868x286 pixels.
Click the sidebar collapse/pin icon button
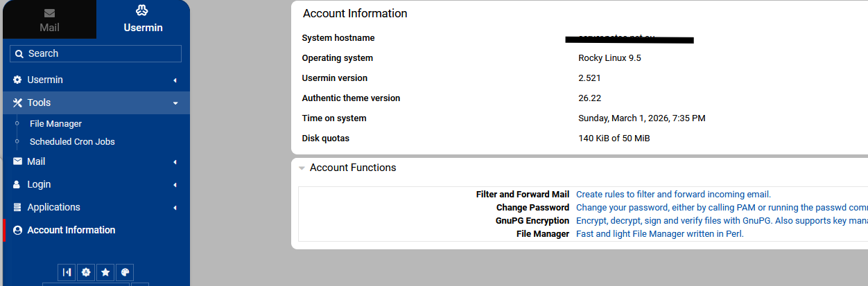pyautogui.click(x=67, y=272)
